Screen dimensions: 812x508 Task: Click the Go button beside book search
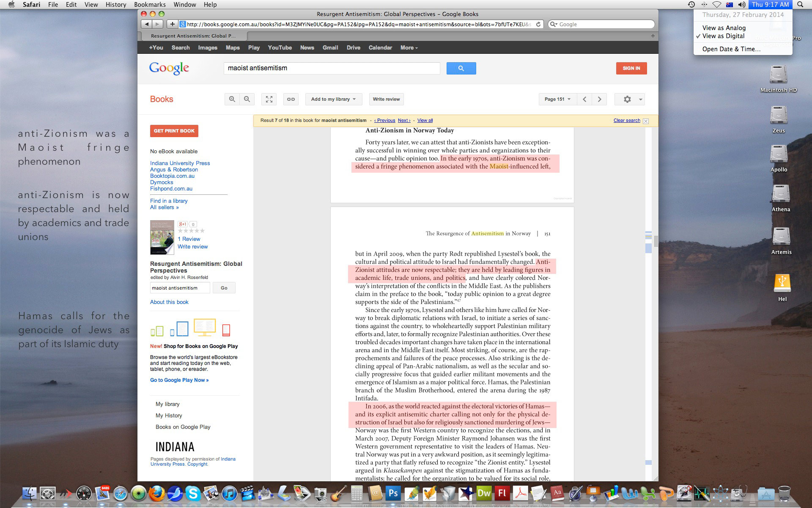224,288
